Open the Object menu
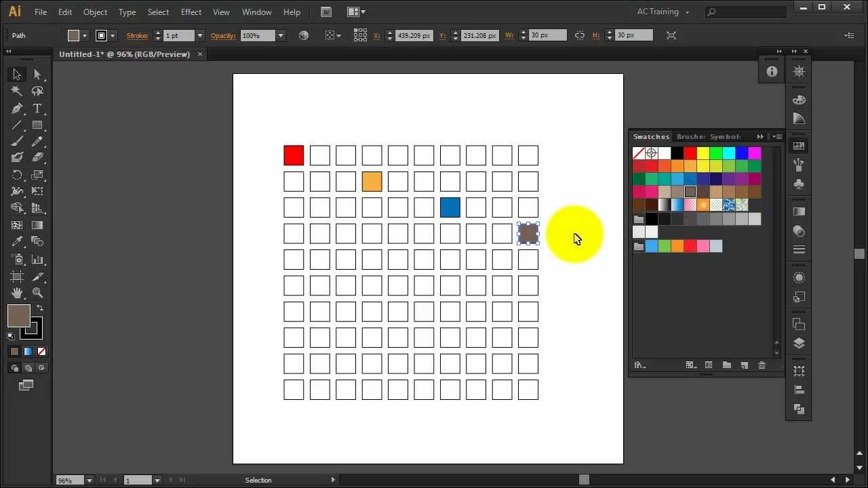Viewport: 868px width, 488px height. point(95,12)
